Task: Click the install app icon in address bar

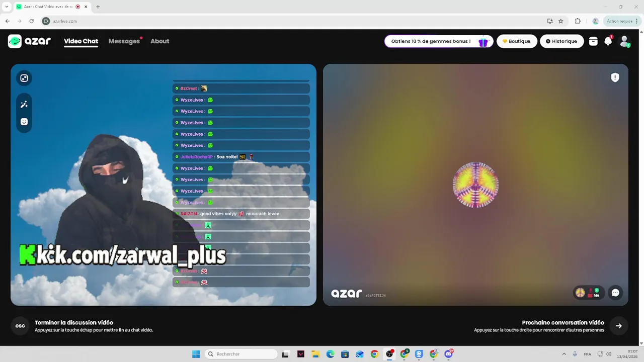Action: click(x=550, y=21)
